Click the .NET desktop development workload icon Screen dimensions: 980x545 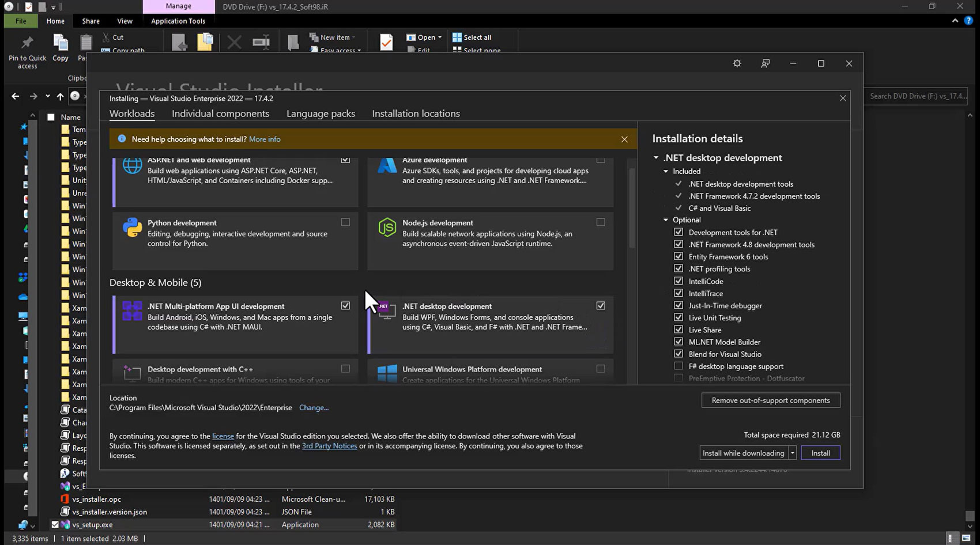387,311
